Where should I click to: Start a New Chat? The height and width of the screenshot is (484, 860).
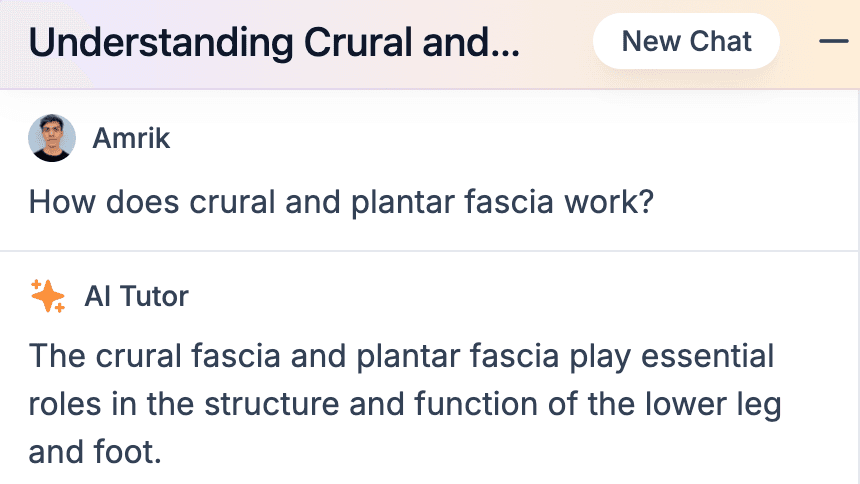pyautogui.click(x=686, y=41)
